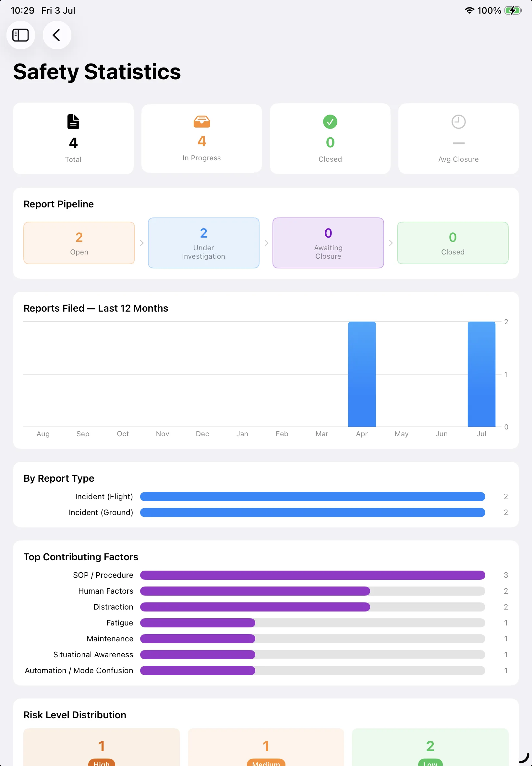Click the 'Fatigue' label
Image resolution: width=532 pixels, height=766 pixels.
[x=120, y=623]
